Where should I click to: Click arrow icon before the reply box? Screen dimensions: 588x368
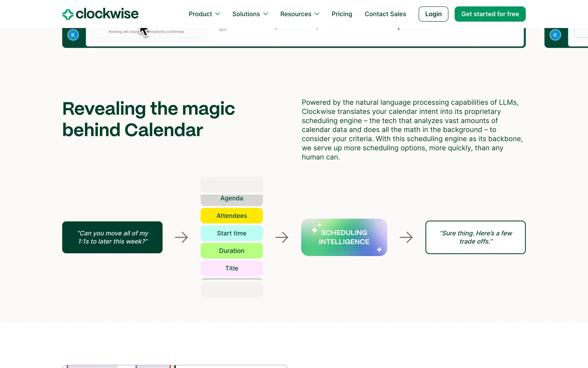click(x=406, y=237)
